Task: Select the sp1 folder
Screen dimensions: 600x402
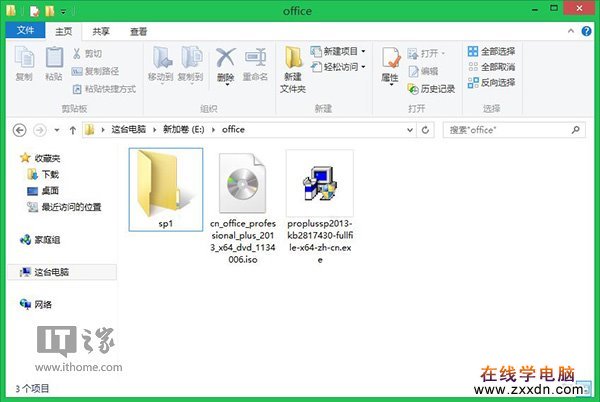Action: (x=166, y=189)
